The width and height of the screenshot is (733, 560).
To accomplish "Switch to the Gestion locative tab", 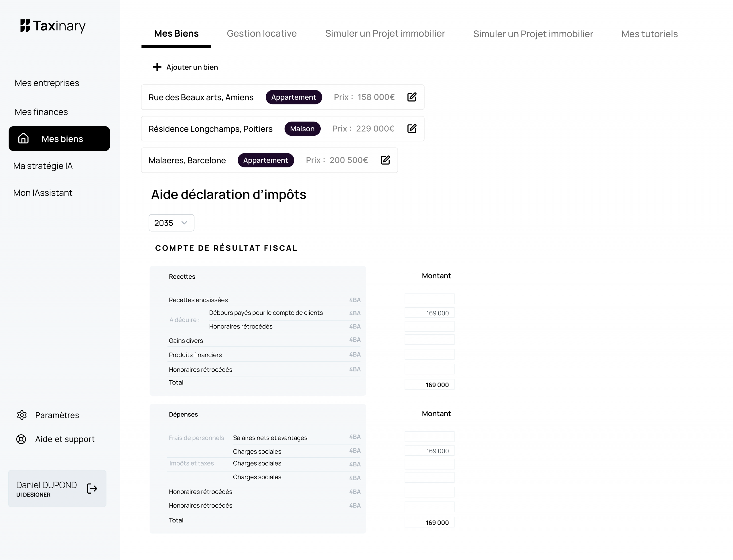I will (x=261, y=33).
